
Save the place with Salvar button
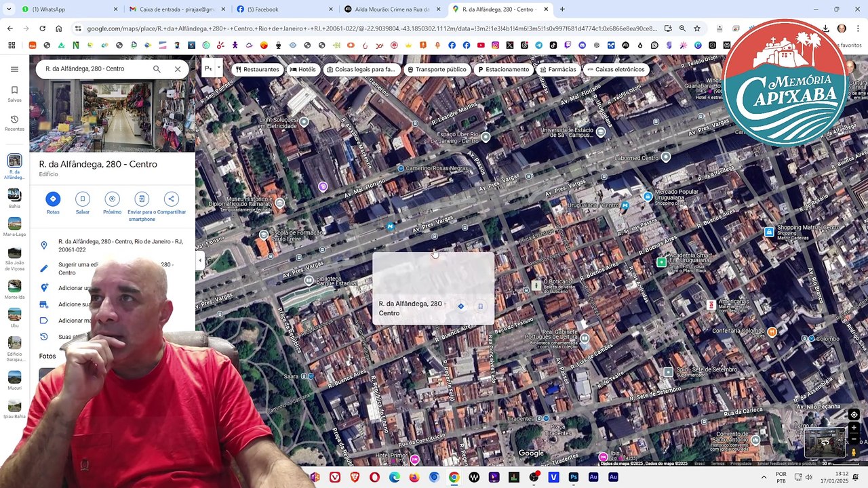(x=83, y=203)
